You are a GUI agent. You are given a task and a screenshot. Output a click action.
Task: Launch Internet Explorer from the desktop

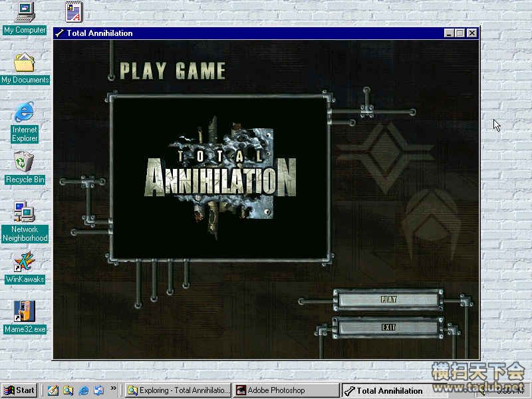25,113
